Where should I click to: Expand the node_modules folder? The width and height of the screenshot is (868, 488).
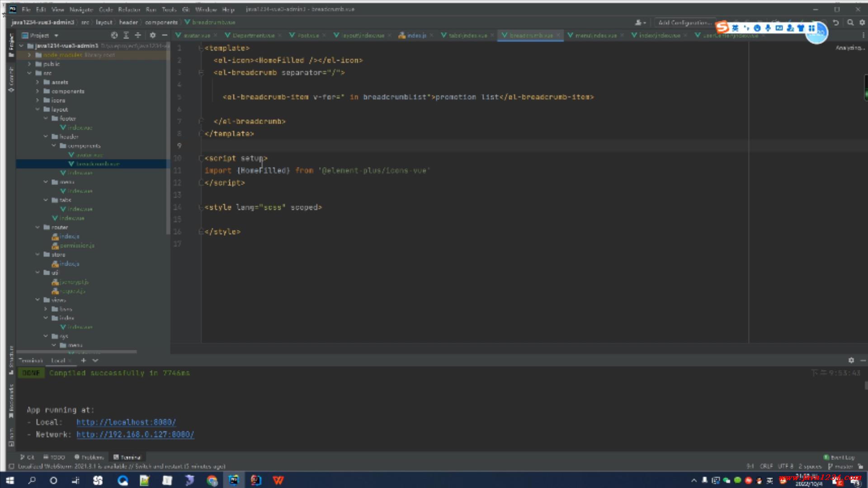pos(29,55)
